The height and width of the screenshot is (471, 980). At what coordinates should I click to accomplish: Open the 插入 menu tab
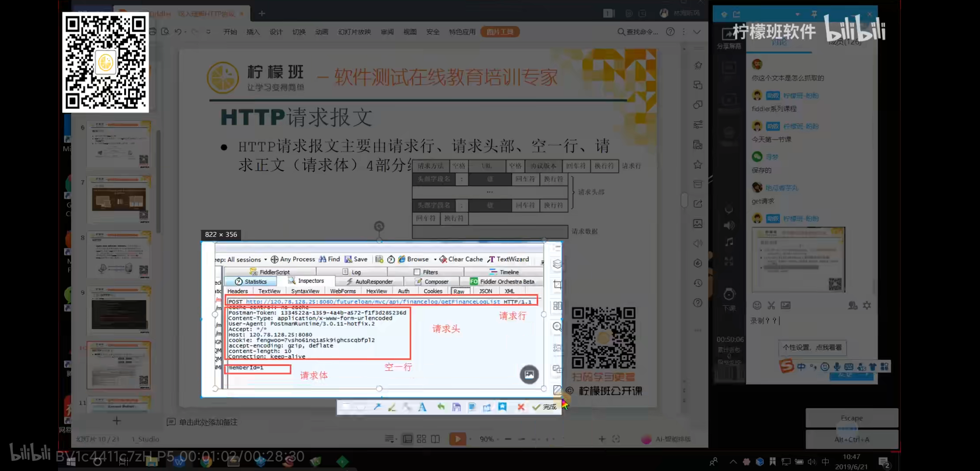253,31
